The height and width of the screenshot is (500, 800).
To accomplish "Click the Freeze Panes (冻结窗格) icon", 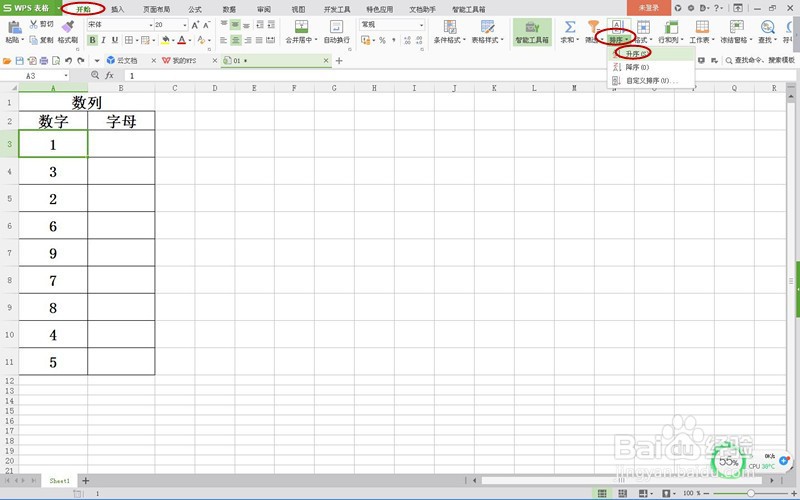I will coord(736,27).
